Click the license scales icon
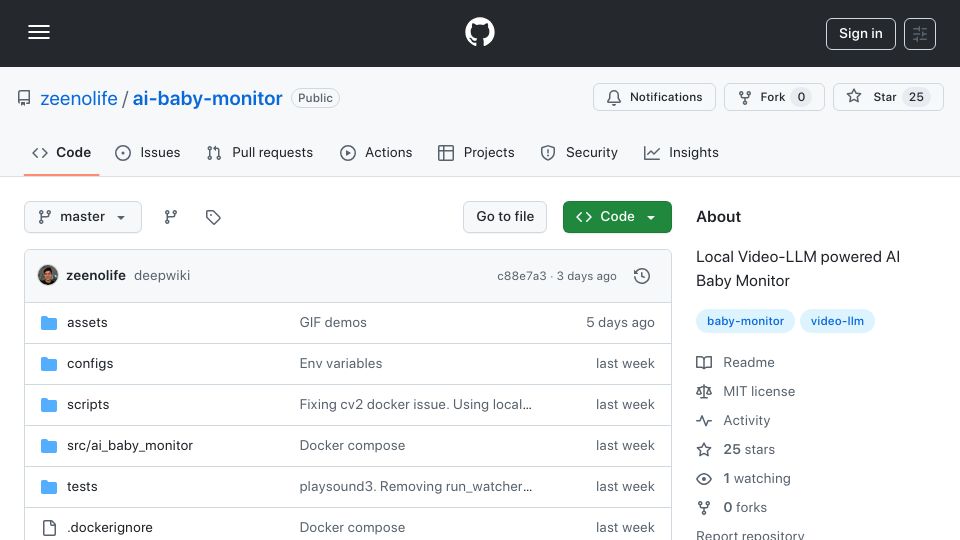The width and height of the screenshot is (960, 540). [x=704, y=391]
